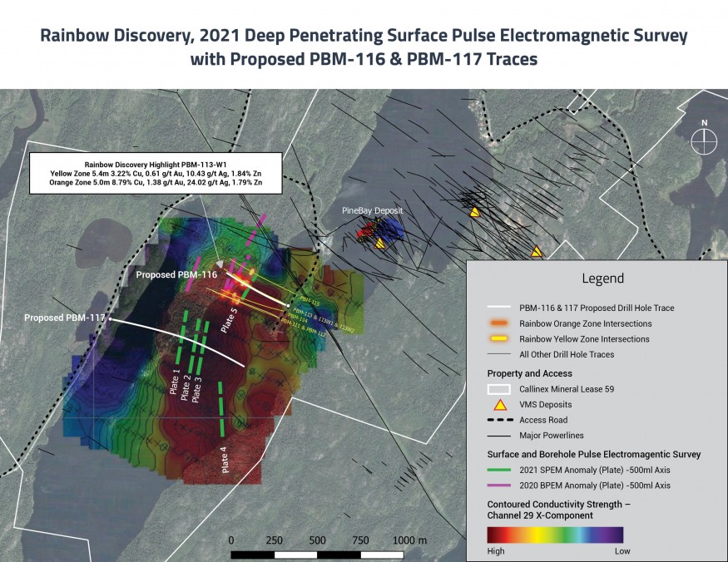Click the scale bar beneath the map

coord(317,555)
